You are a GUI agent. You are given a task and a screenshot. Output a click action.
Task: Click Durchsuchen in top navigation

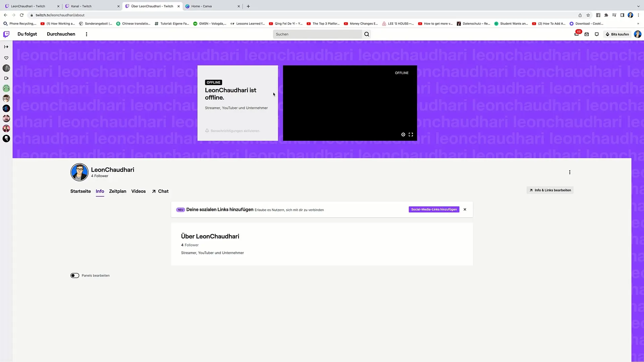[61, 34]
